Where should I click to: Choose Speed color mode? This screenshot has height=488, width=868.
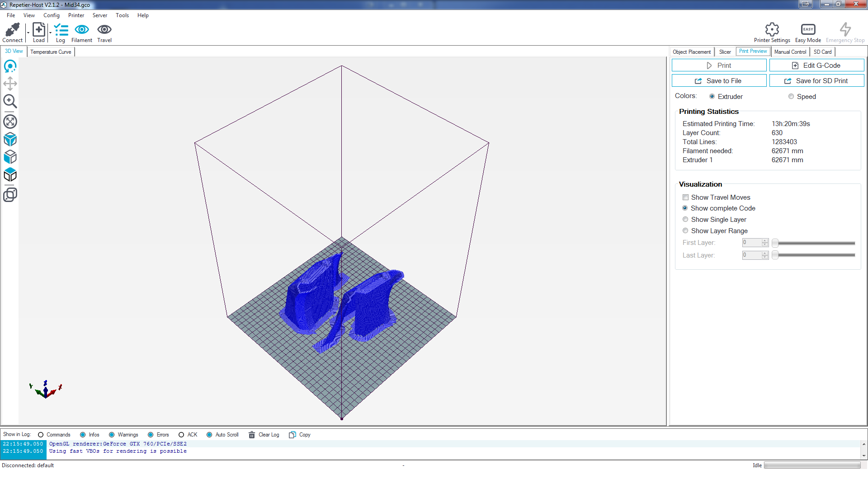pos(791,97)
